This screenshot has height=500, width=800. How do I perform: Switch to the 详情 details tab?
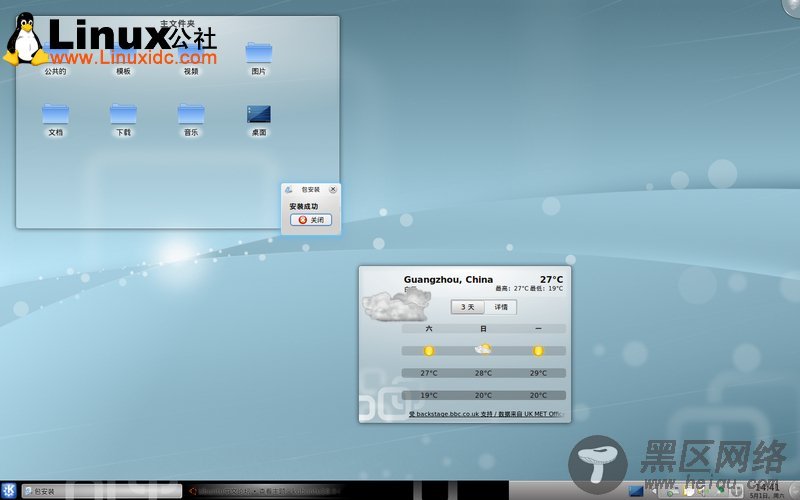[x=501, y=307]
